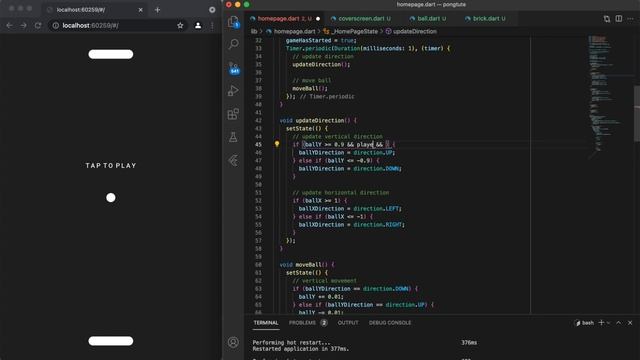Click line number 60 in gutter
Viewport: 640px width, 360px height.
258,264
